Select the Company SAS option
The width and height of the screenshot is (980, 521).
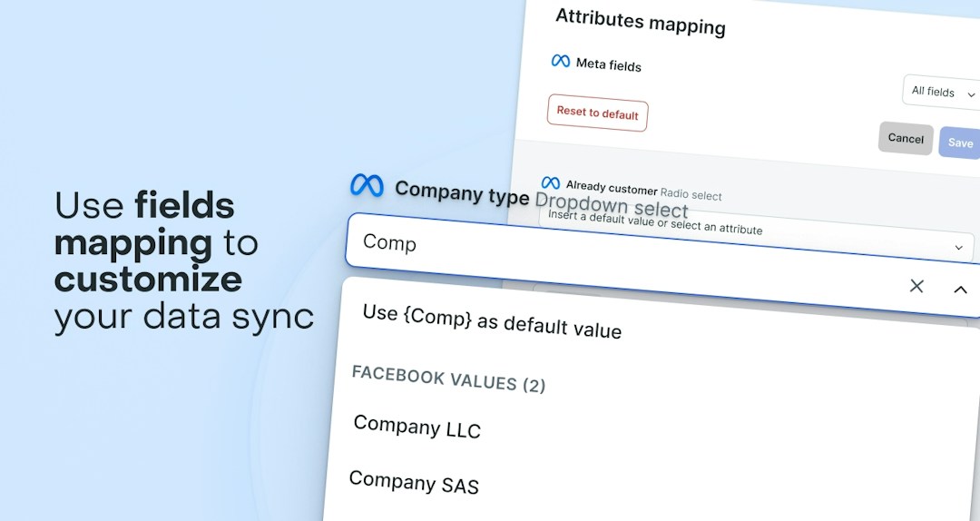tap(415, 482)
